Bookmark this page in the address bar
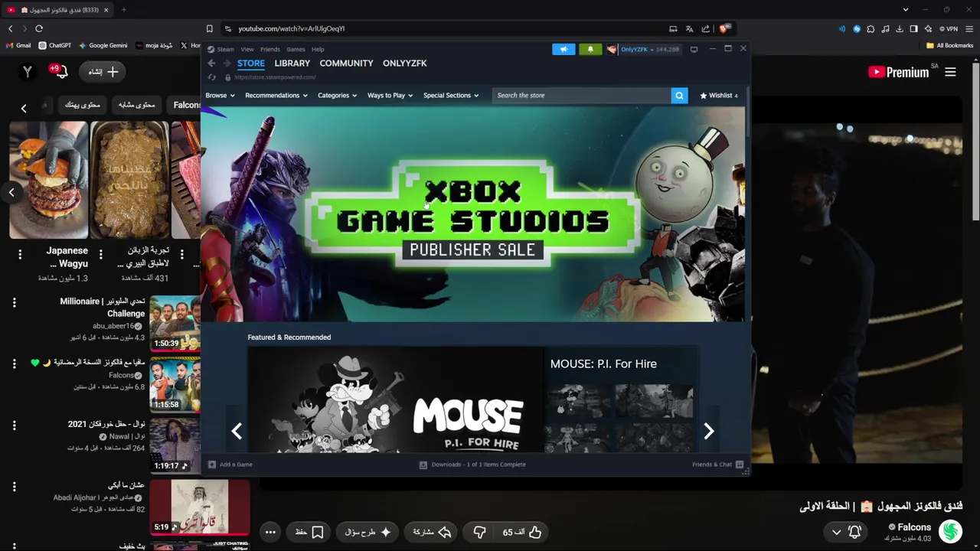 point(209,28)
